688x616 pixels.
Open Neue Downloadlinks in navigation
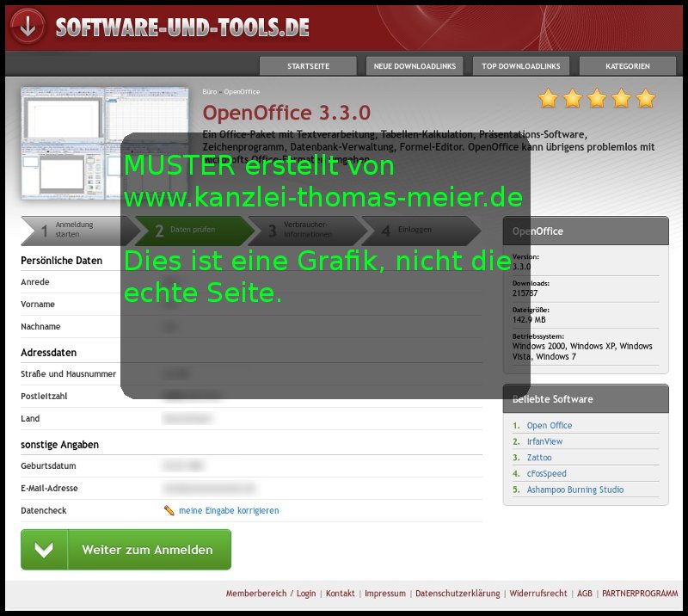pos(415,66)
